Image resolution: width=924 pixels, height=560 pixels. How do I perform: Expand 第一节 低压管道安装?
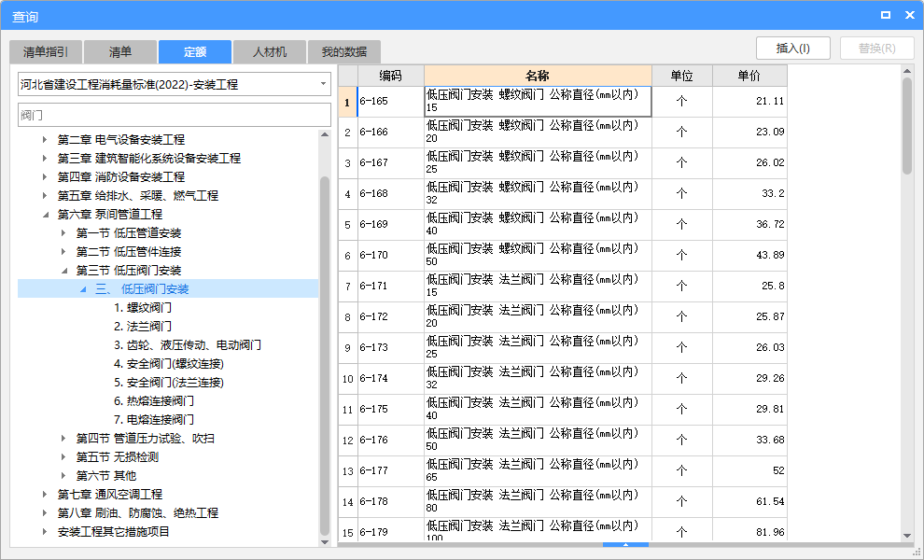click(x=63, y=232)
